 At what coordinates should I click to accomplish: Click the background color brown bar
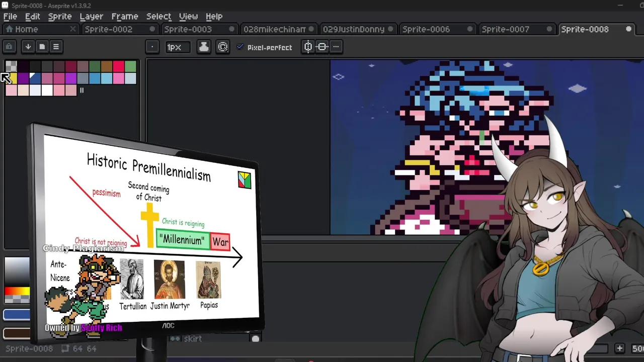point(17,333)
